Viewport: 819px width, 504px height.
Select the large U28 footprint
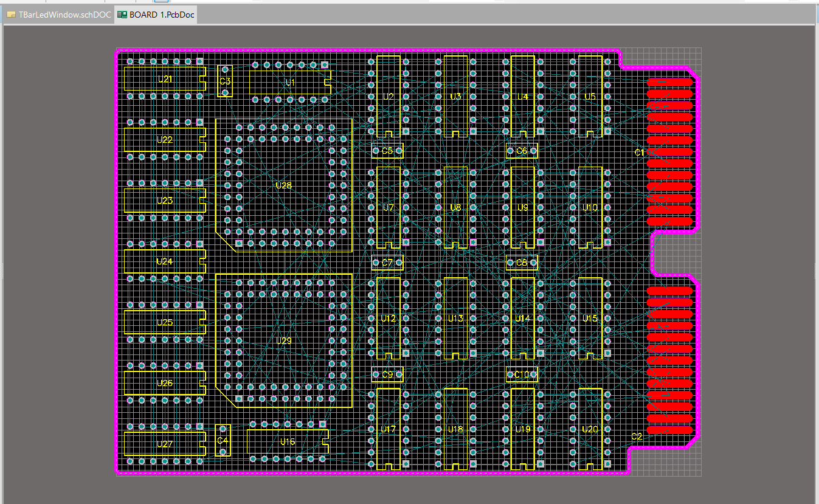283,185
